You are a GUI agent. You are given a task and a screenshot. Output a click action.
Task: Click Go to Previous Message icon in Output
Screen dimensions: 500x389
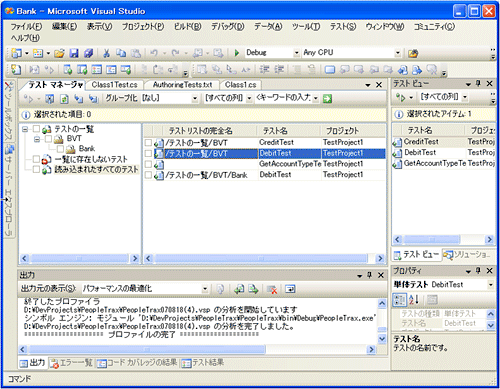point(239,289)
